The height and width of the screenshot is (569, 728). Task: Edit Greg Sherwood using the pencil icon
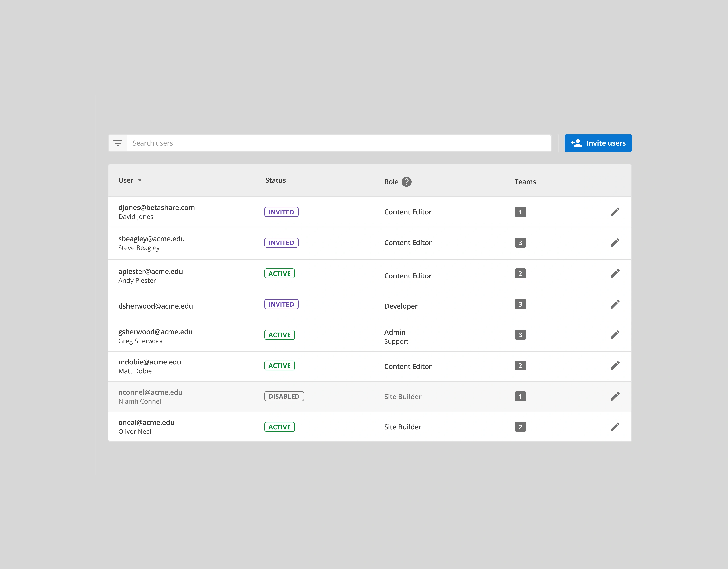click(615, 335)
